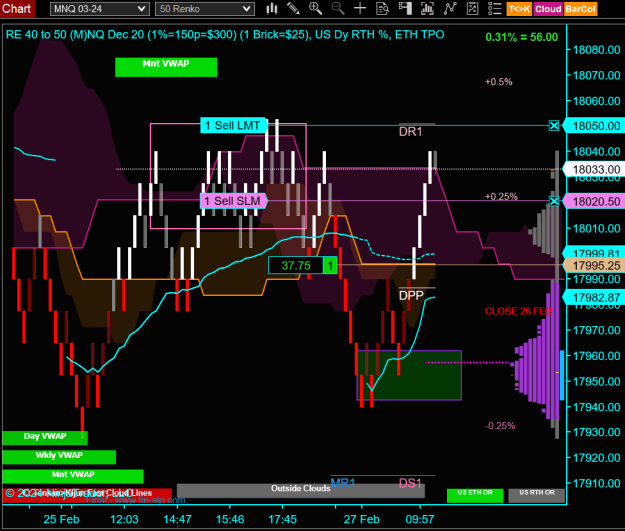Screen dimensions: 625x531
Task: Click the 18080.00 price axis label
Action: pyautogui.click(x=596, y=50)
